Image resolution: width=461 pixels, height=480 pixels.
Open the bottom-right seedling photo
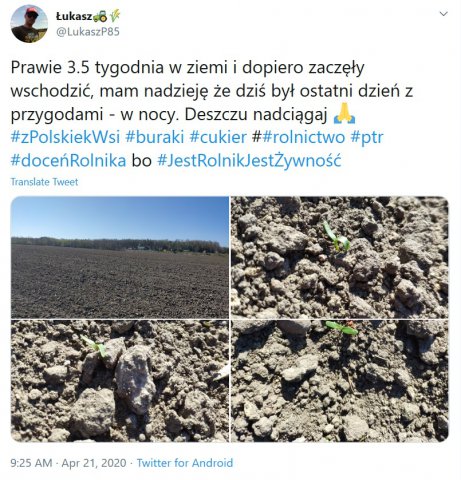tap(340, 381)
